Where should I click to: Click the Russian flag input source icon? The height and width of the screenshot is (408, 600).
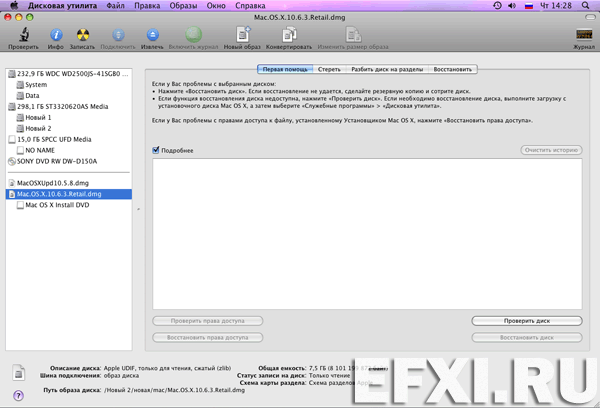pos(529,6)
